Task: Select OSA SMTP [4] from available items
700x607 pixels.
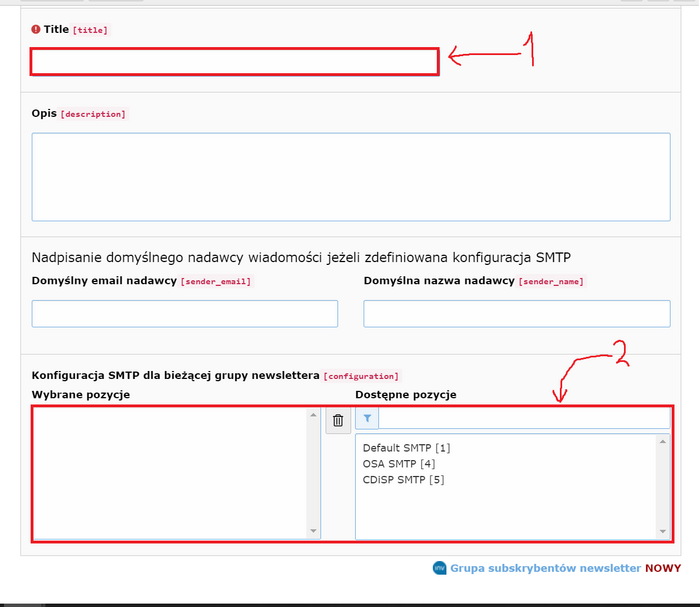Action: (399, 463)
